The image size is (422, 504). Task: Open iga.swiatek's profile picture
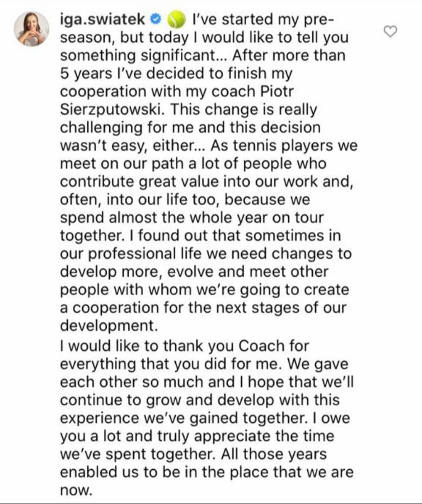click(31, 29)
